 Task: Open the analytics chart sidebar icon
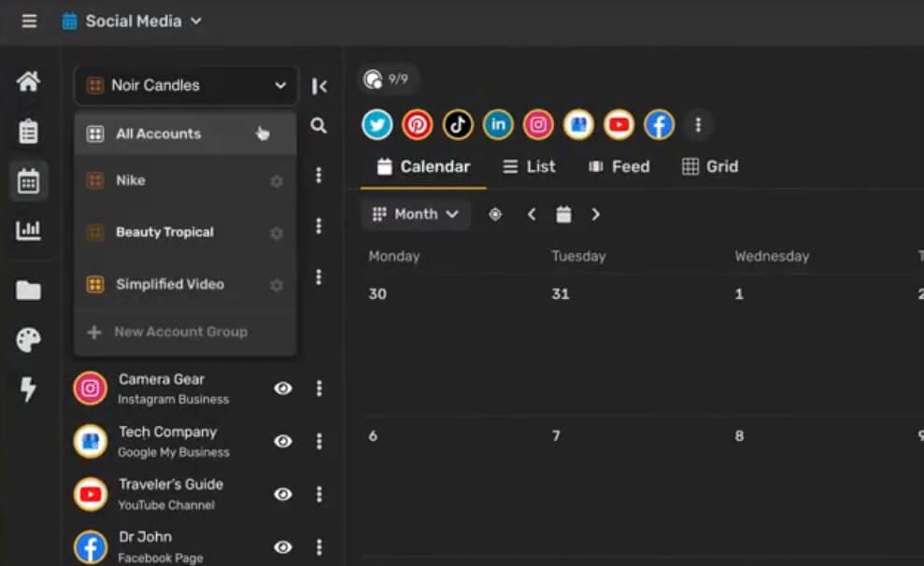(x=28, y=230)
